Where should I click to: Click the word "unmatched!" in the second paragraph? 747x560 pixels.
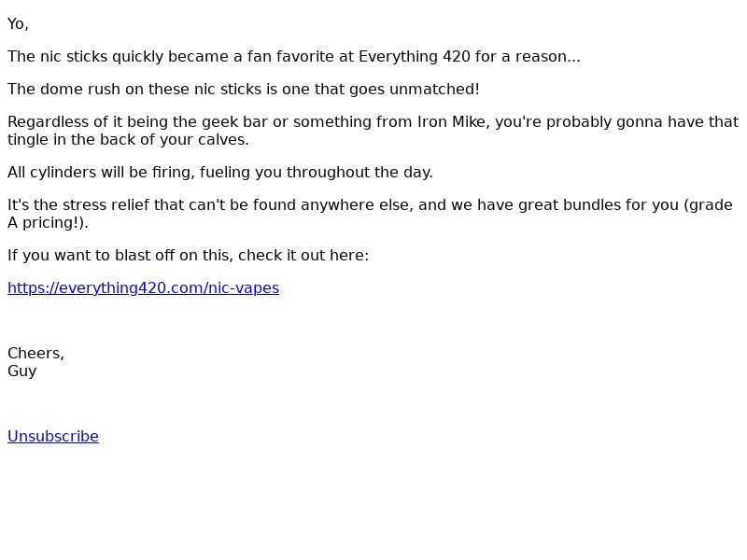point(434,89)
